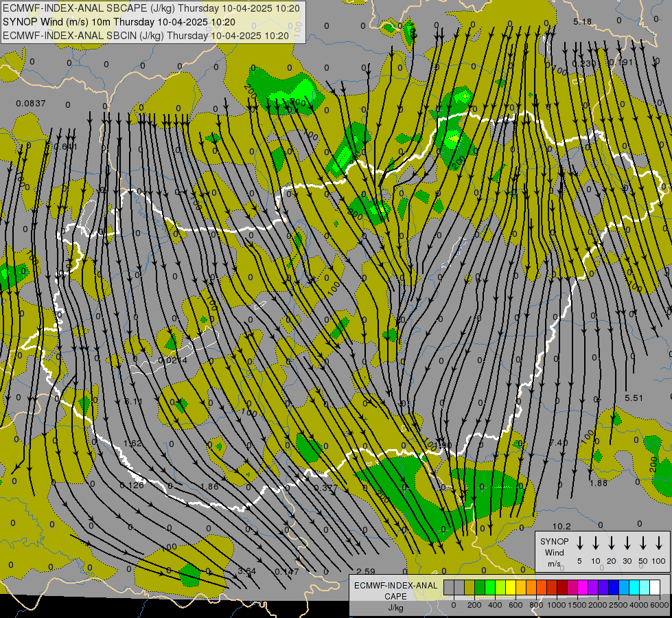Screen dimensions: 672x618
Task: Click the SYNOP Wind m/s legend label
Action: [554, 552]
